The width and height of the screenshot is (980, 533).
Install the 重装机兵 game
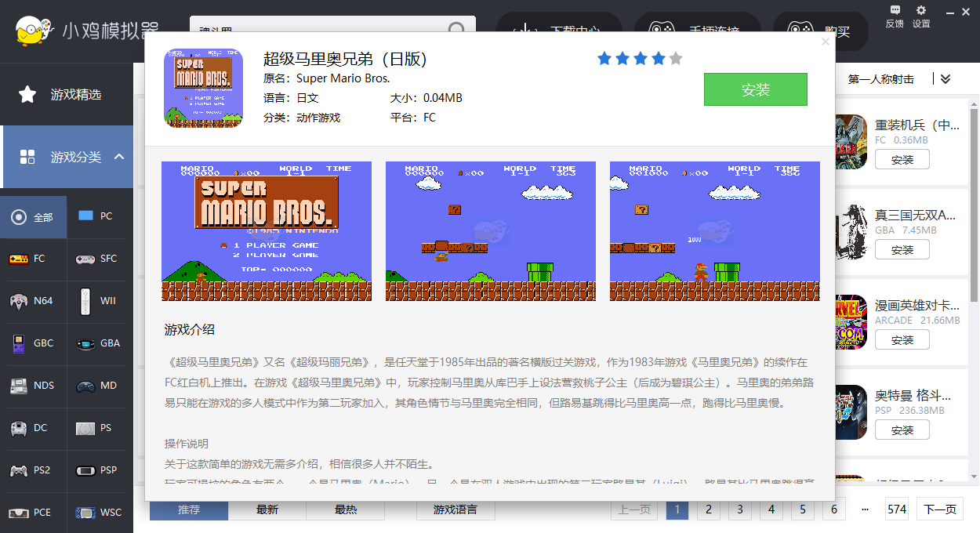pyautogui.click(x=902, y=159)
